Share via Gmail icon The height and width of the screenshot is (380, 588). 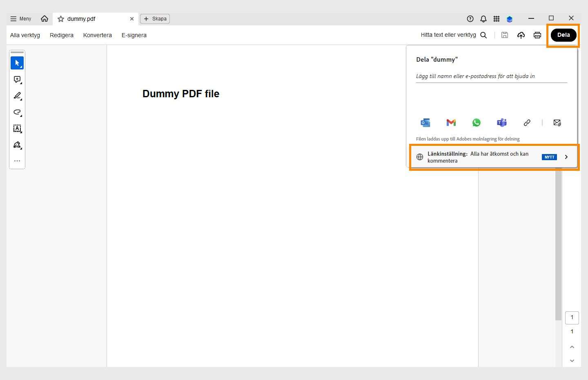point(451,123)
